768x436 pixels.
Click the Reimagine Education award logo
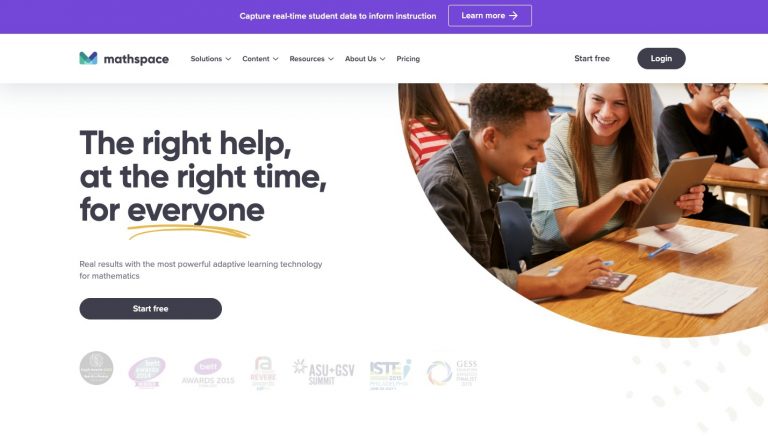click(x=263, y=373)
